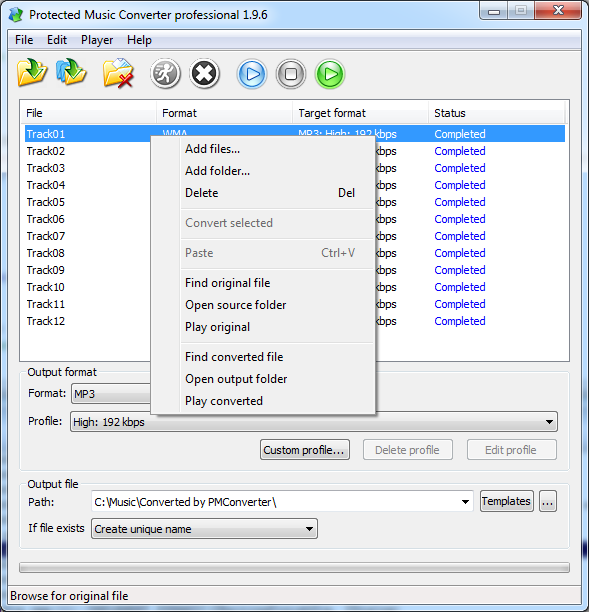
Task: Open the Edit menu
Action: [x=57, y=40]
